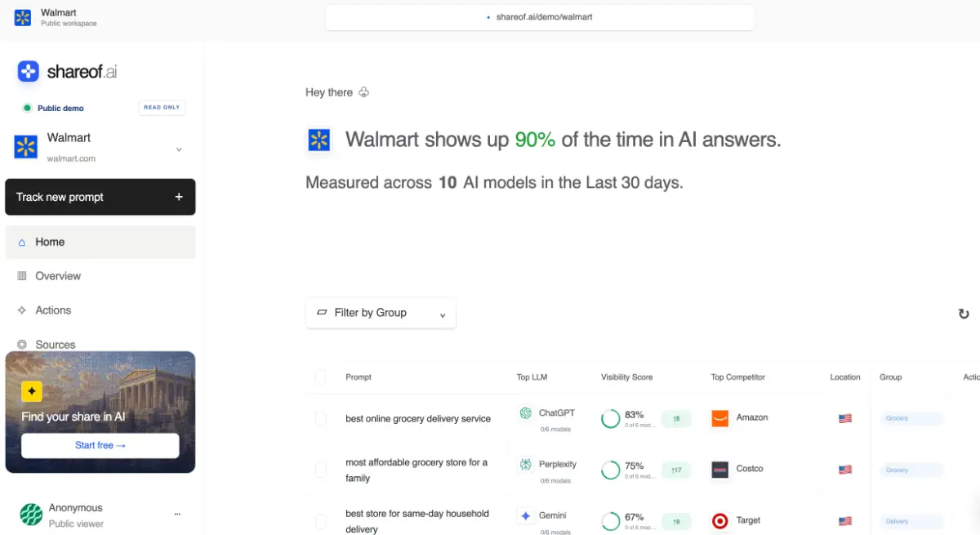
Task: Click the best store for same-day household prompt
Action: [x=417, y=521]
